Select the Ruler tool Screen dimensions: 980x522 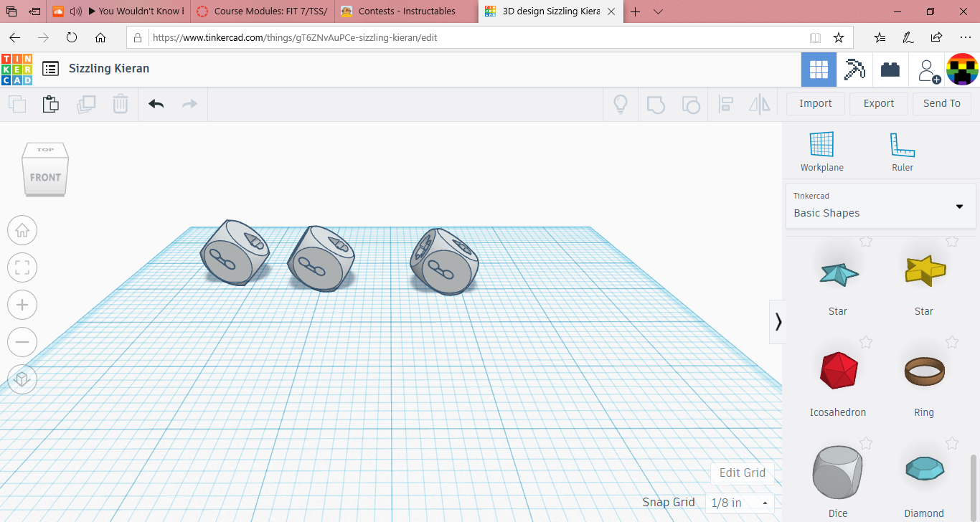(x=903, y=151)
